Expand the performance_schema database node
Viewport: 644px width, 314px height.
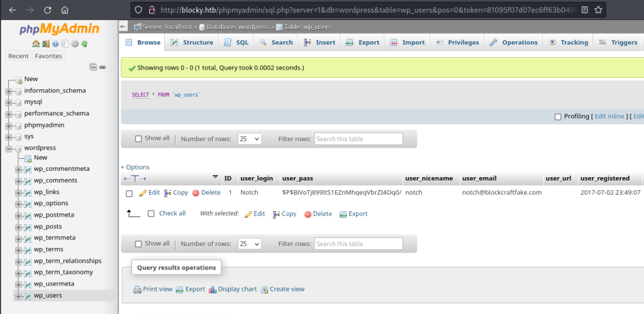coord(9,114)
